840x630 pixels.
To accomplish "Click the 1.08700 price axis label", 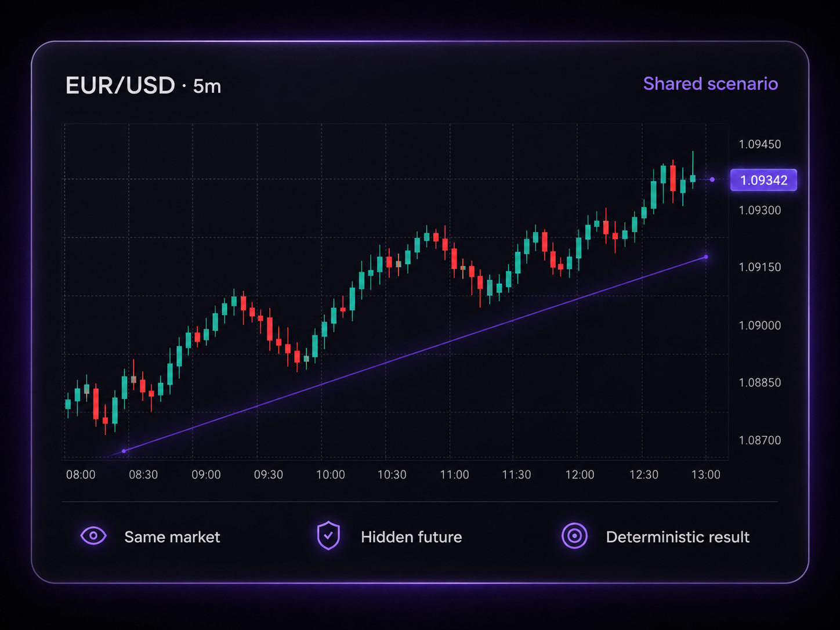I will 759,440.
